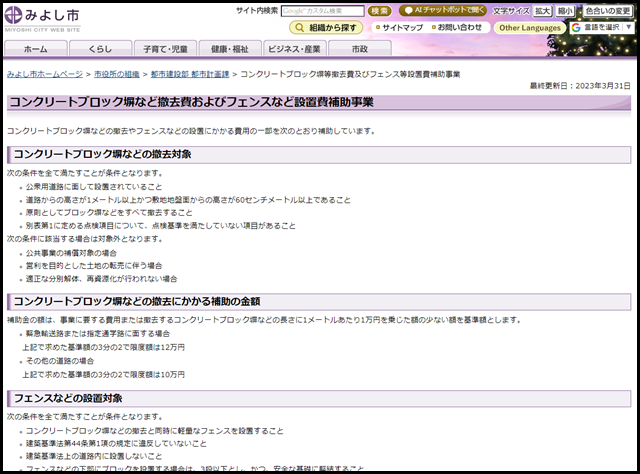Open the サイトマップ link
This screenshot has width=640, height=474.
click(401, 28)
